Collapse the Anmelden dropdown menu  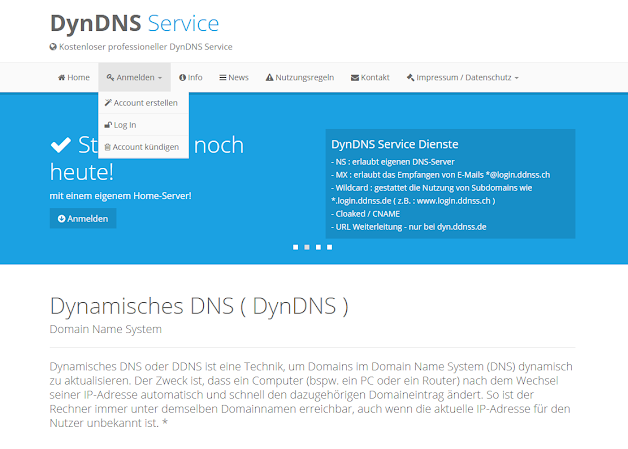pos(134,77)
